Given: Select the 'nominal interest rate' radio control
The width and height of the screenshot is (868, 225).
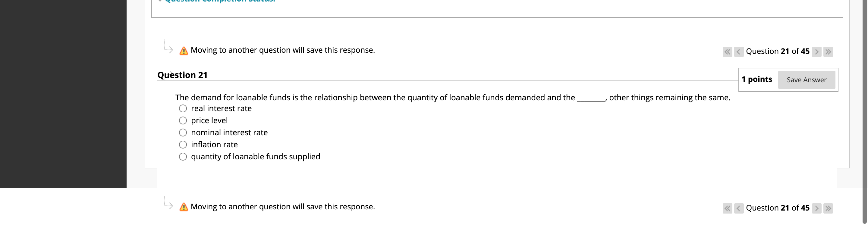Looking at the screenshot, I should coord(183,132).
